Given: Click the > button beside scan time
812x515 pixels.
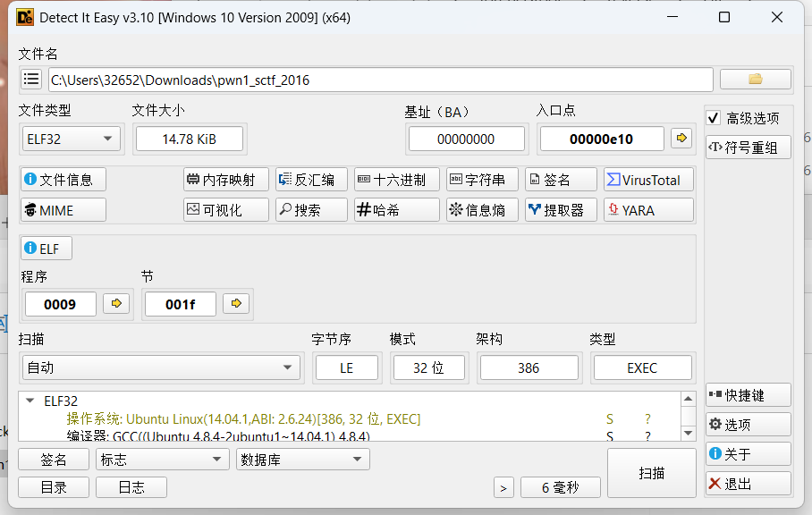Looking at the screenshot, I should point(503,487).
